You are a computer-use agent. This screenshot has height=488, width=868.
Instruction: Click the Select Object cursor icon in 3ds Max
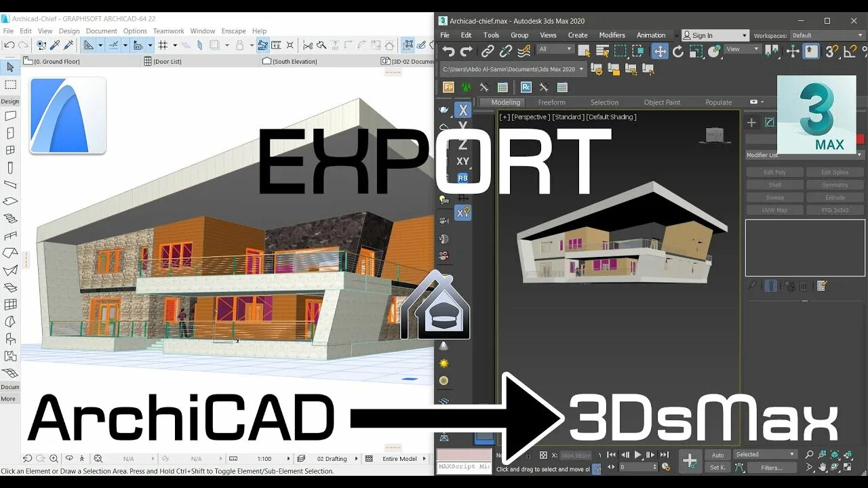coord(584,52)
